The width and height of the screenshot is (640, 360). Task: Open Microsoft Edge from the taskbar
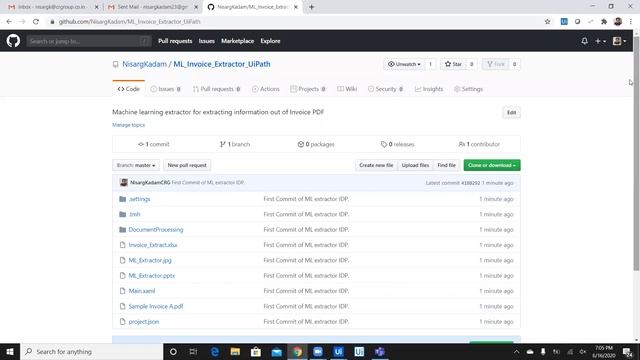[215, 351]
